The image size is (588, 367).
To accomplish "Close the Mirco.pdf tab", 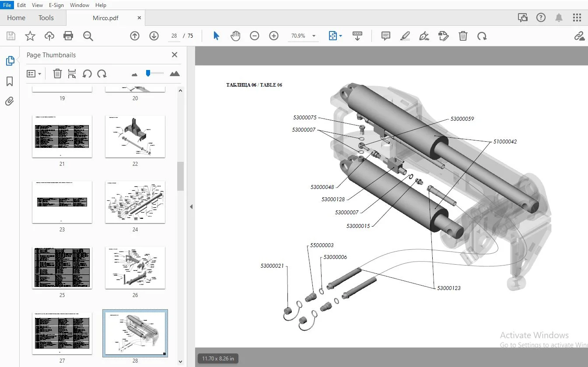I will point(140,18).
